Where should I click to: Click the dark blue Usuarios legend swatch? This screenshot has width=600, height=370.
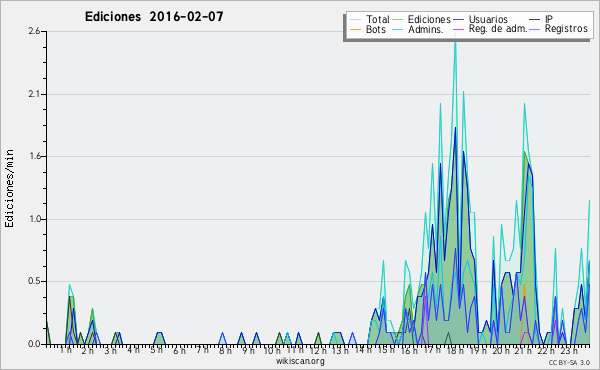pos(458,20)
